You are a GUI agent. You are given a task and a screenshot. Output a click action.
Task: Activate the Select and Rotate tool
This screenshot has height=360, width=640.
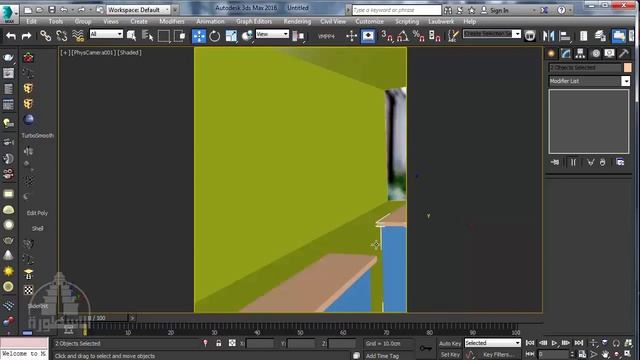215,36
